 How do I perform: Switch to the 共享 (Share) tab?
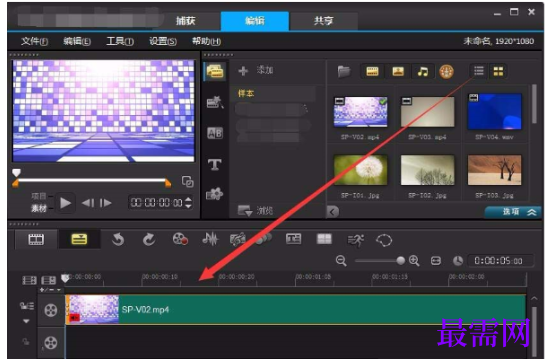[323, 21]
